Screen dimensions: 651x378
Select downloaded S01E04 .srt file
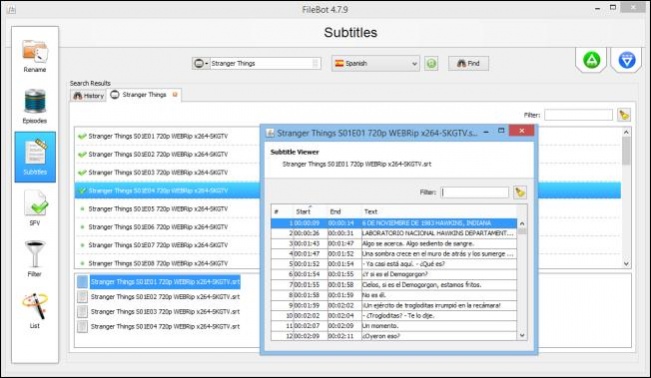tap(165, 326)
